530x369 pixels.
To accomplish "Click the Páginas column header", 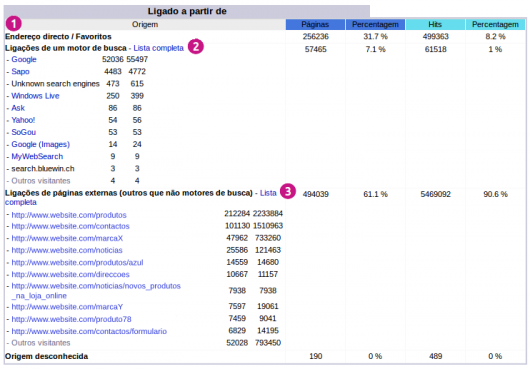I will [315, 25].
